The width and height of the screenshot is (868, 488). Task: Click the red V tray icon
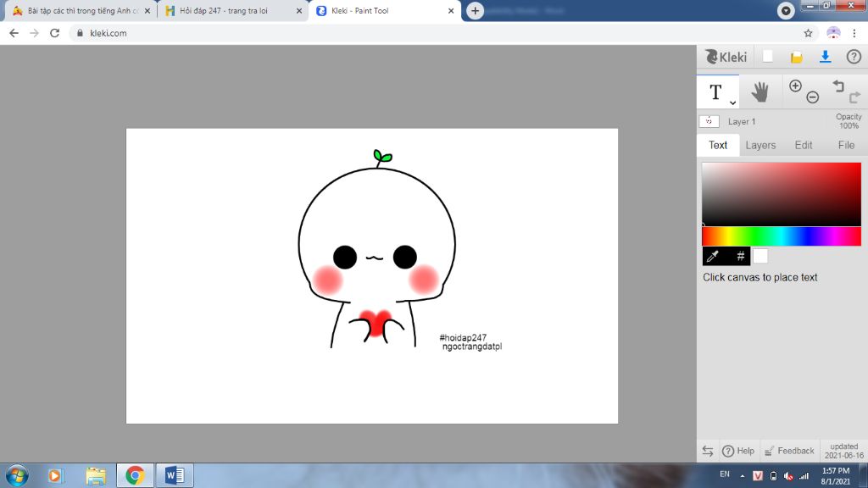click(758, 476)
